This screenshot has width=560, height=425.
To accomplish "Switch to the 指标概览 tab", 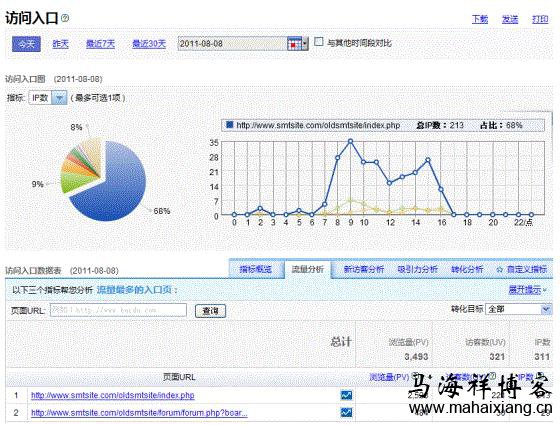I will coord(256,269).
